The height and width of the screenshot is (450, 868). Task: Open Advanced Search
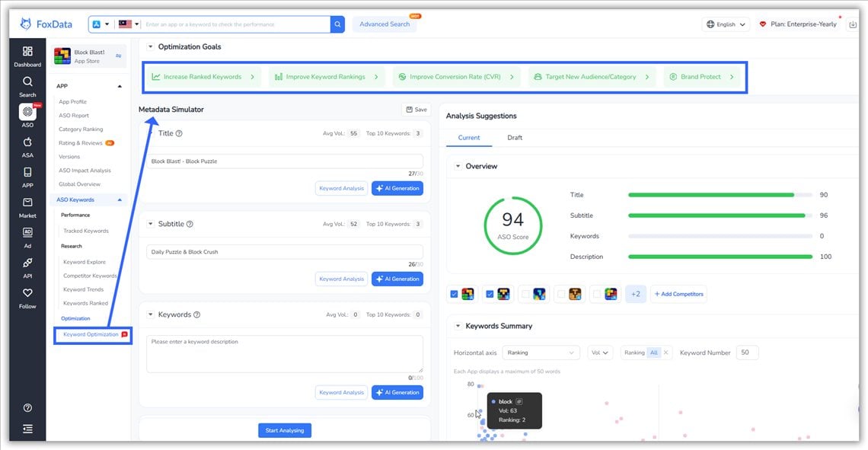[385, 24]
